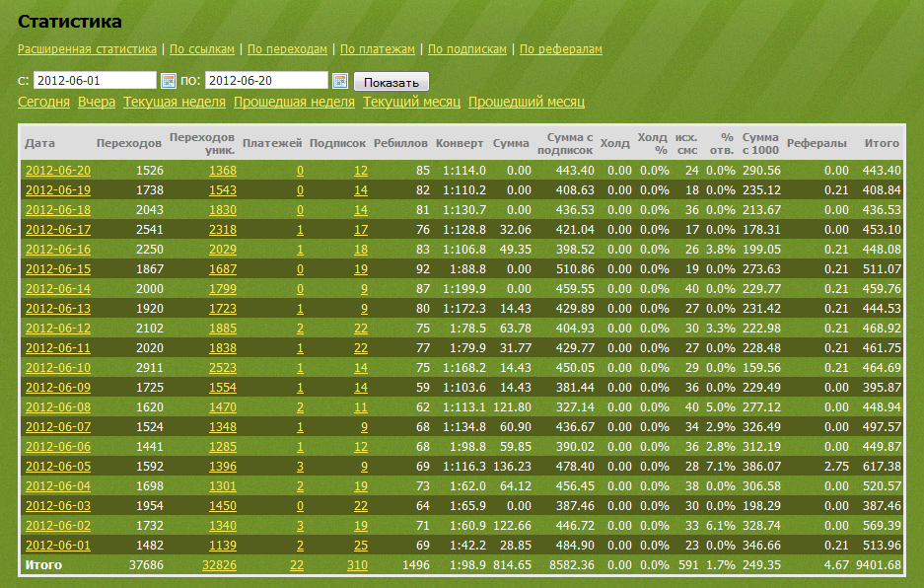Open payments link in 2012-06-05 row

coord(300,467)
